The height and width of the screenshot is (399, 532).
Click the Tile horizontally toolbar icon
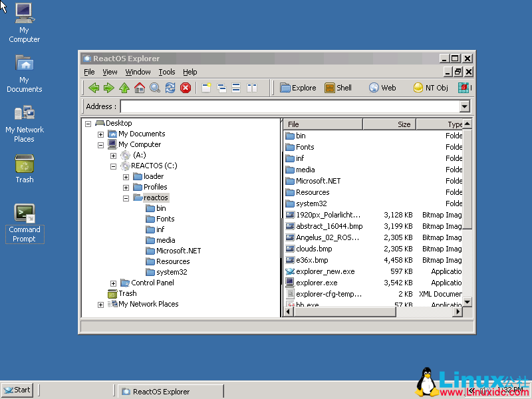pos(237,88)
